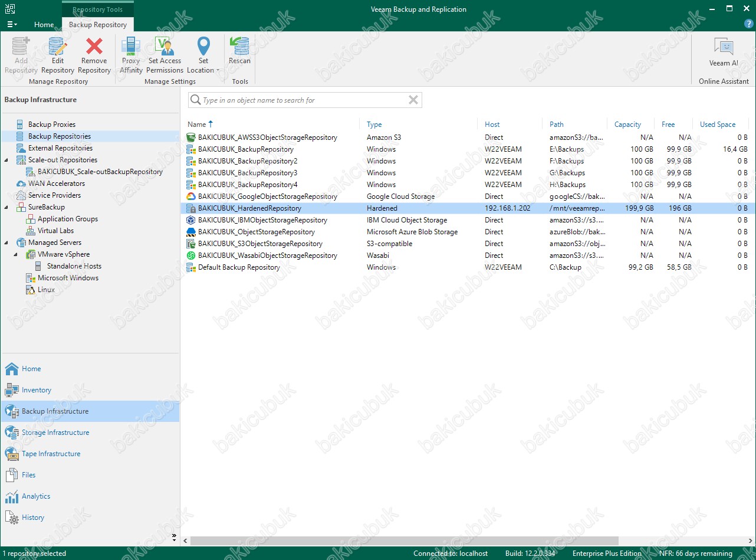This screenshot has height=560, width=756.
Task: Sort by the Path column header
Action: point(557,125)
